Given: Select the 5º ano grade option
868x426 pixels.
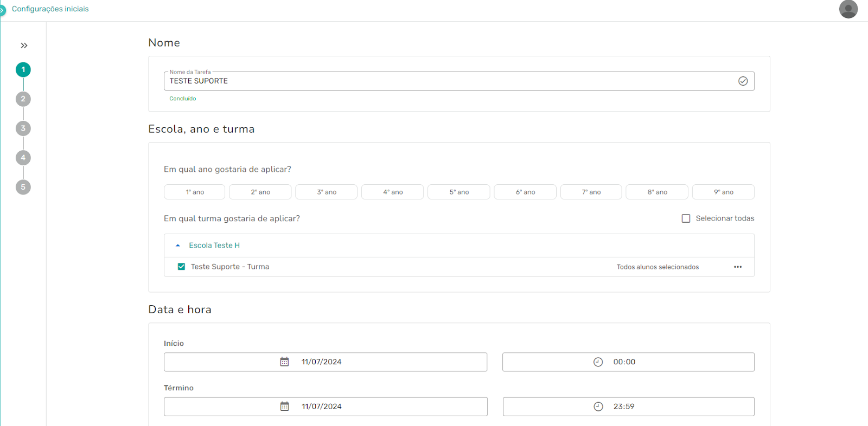Looking at the screenshot, I should [x=458, y=192].
